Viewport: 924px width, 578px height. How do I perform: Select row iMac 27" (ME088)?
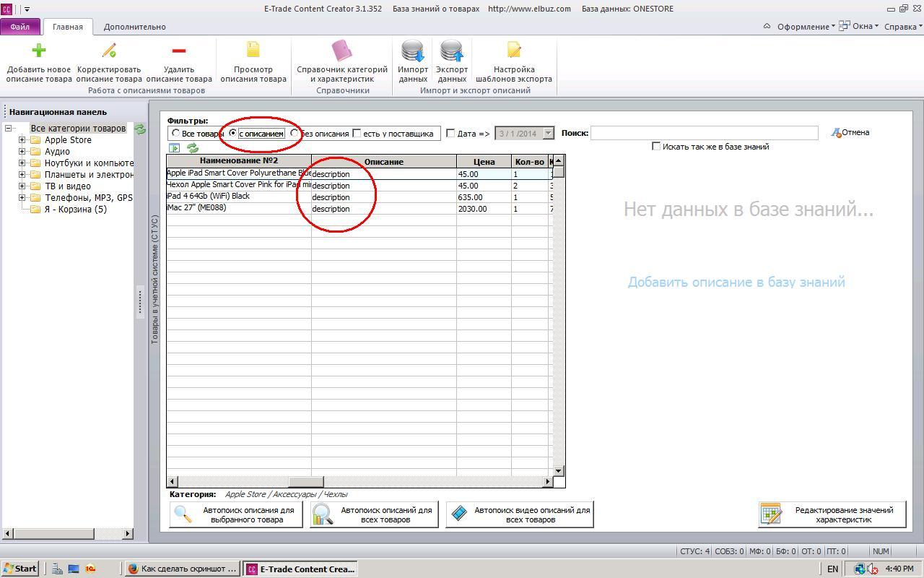coord(359,209)
